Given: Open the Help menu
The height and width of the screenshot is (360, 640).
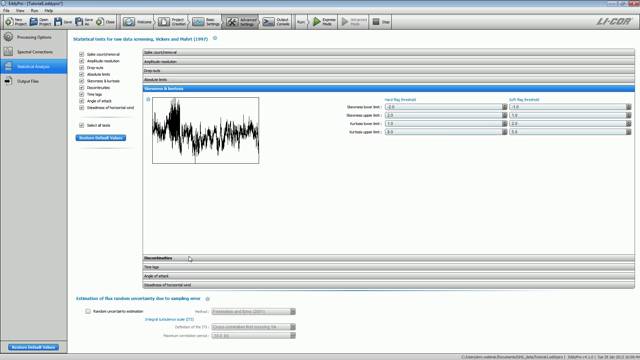Looking at the screenshot, I should tap(49, 11).
